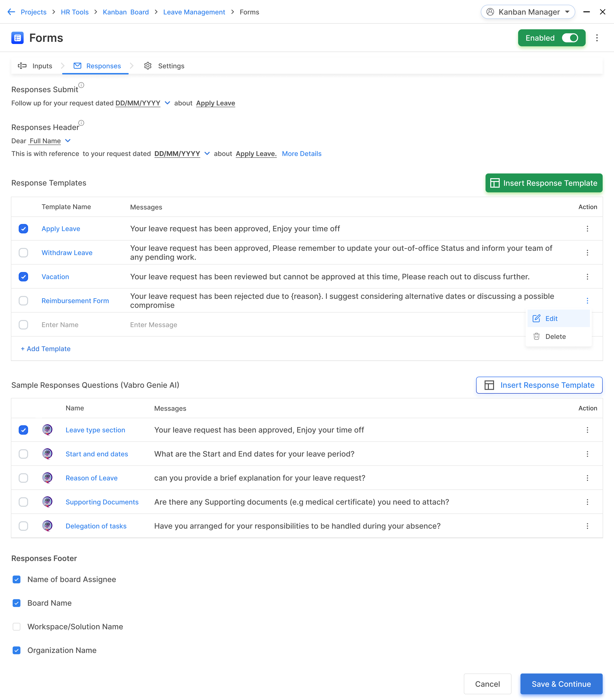Click the Enter Message field
614x700 pixels.
(x=154, y=325)
